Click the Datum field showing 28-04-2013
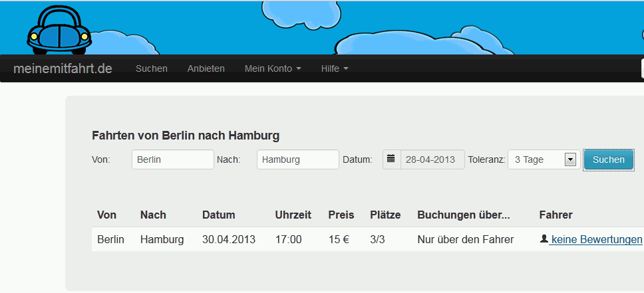Screen dimensions: 644x293 [432, 159]
